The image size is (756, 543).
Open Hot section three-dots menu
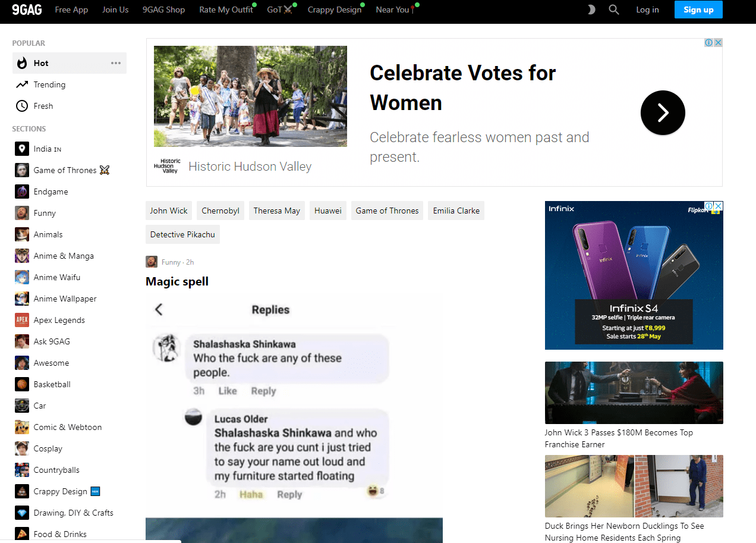pyautogui.click(x=116, y=63)
